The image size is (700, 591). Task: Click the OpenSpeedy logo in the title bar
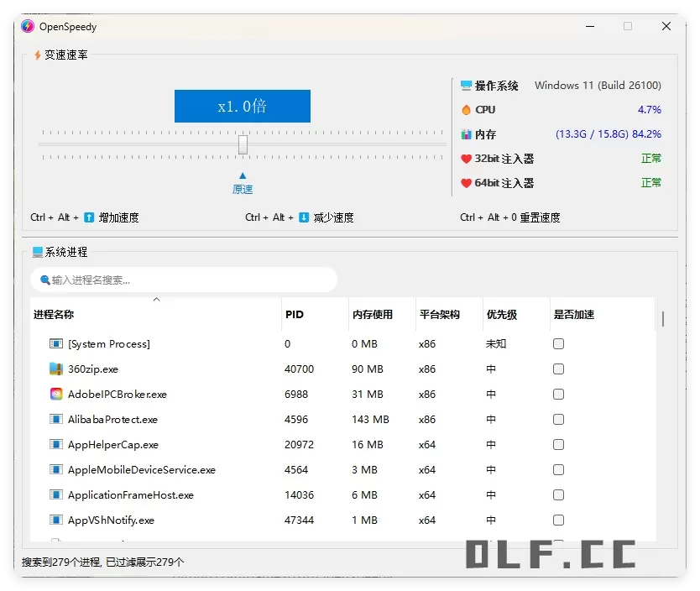pyautogui.click(x=27, y=26)
